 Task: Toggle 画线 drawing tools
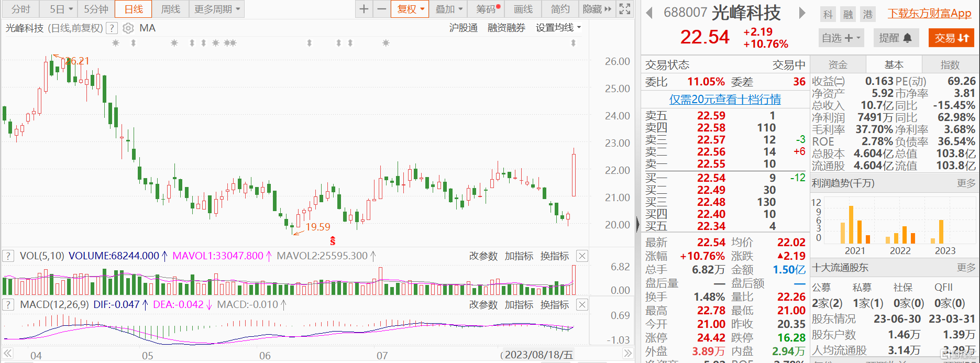click(523, 9)
